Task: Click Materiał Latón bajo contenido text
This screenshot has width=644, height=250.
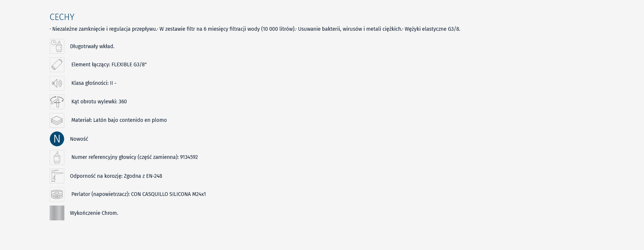Action: 119,120
